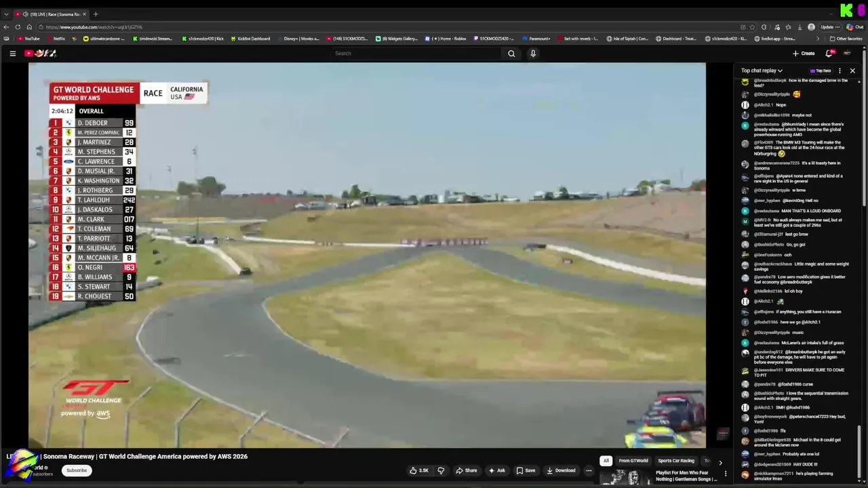The width and height of the screenshot is (868, 488).
Task: Click chat user @mikhailsilko1098
Action: tap(772, 115)
